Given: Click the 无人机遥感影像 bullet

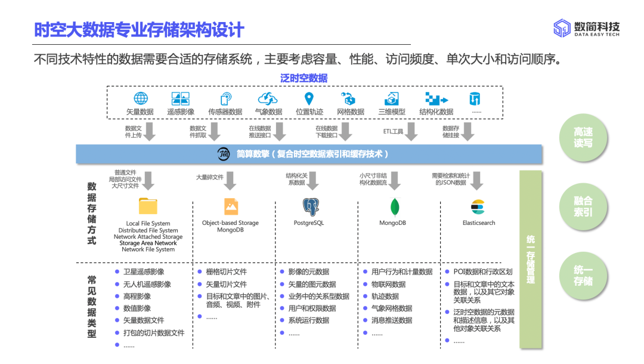Looking at the screenshot, I should (x=147, y=284).
